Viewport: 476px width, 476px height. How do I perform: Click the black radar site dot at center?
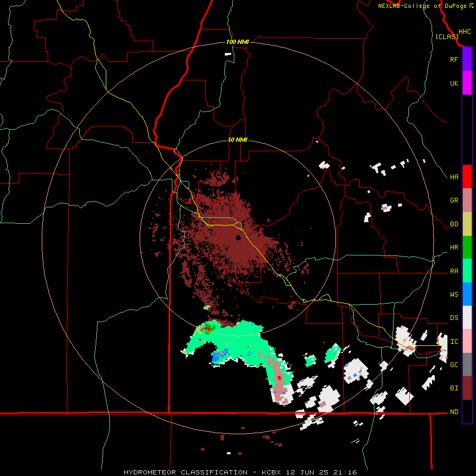(238, 237)
